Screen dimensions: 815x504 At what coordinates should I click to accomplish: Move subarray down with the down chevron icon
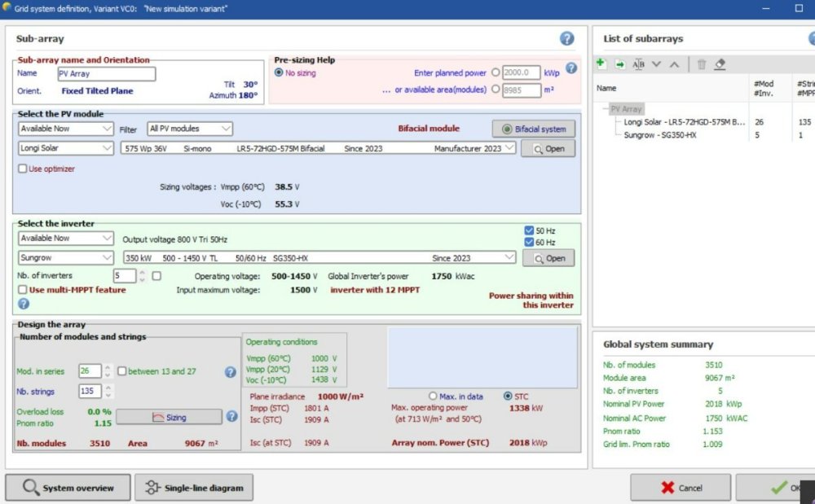click(x=656, y=64)
